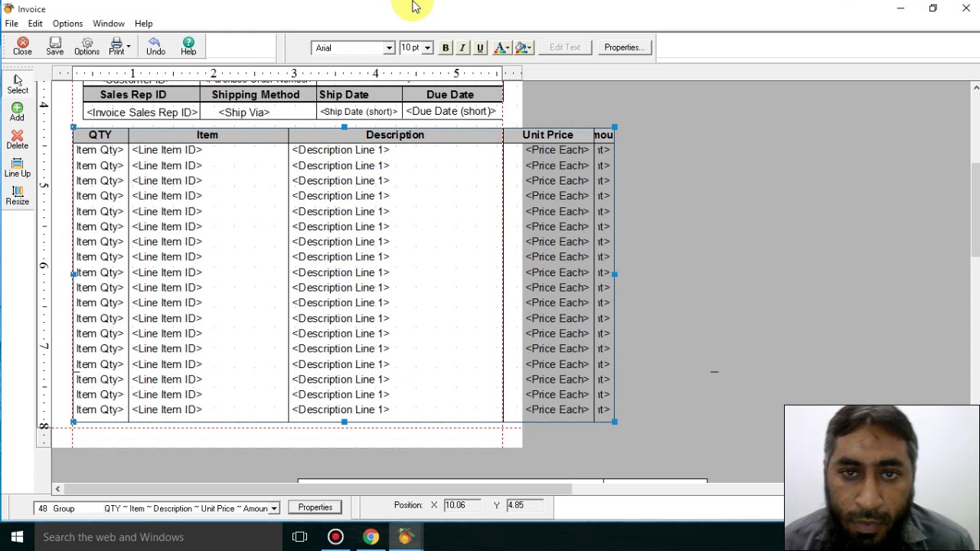Viewport: 980px width, 551px height.
Task: Click the Edit Text button
Action: point(565,47)
